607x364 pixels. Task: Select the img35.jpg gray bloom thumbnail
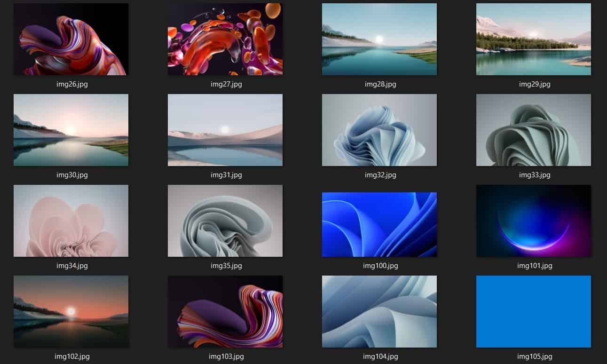(x=225, y=221)
